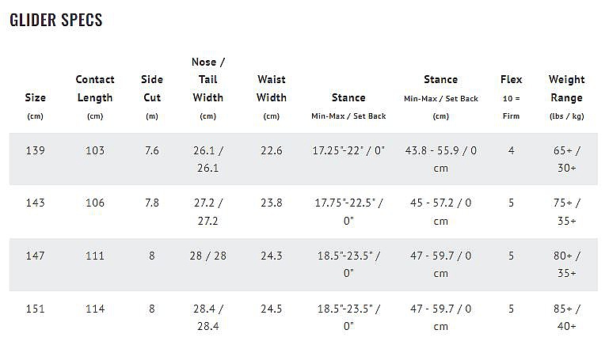Click the 139 size cell
The image size is (609, 364).
click(x=35, y=150)
